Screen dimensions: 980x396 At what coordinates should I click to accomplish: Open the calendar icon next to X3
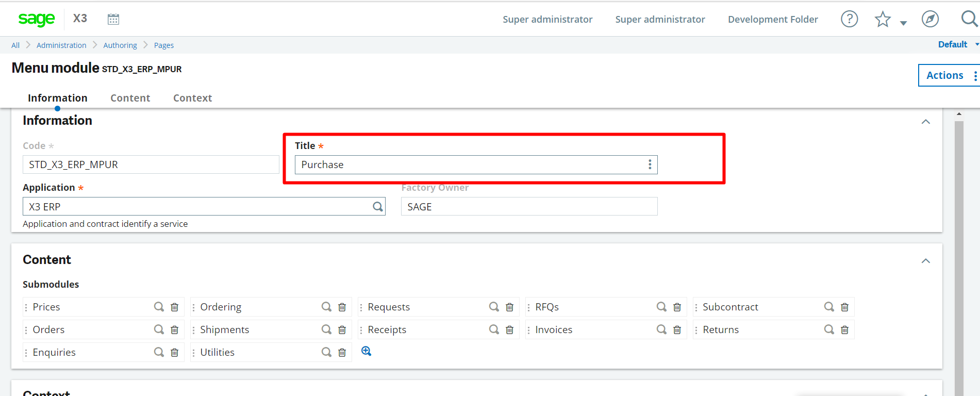click(x=113, y=19)
